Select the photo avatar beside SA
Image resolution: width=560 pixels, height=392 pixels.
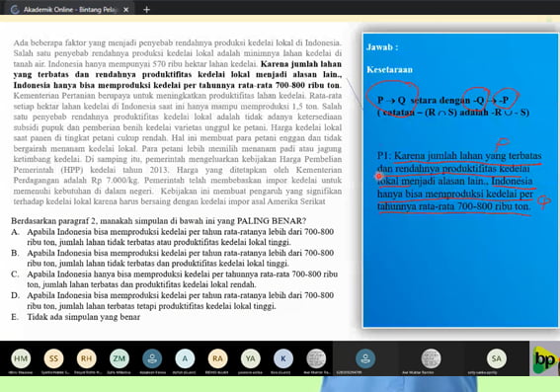pos(431,358)
